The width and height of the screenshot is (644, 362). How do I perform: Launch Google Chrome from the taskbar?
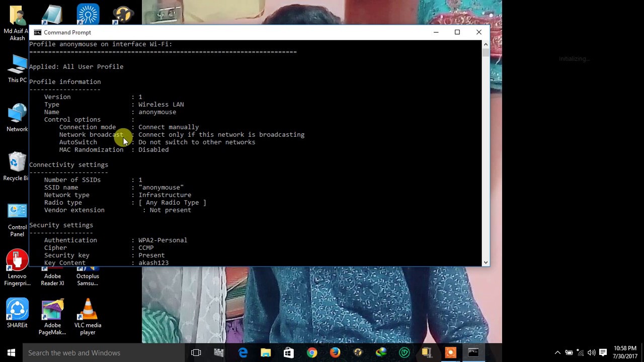pyautogui.click(x=312, y=353)
